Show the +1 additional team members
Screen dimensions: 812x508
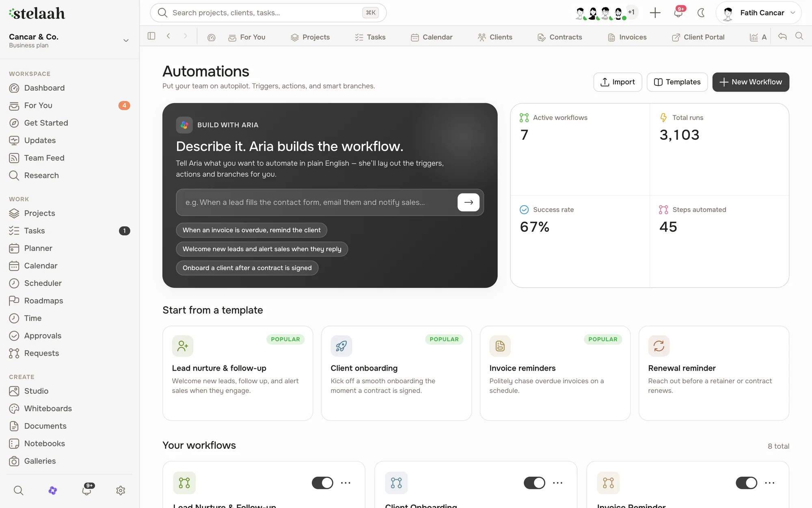631,12
